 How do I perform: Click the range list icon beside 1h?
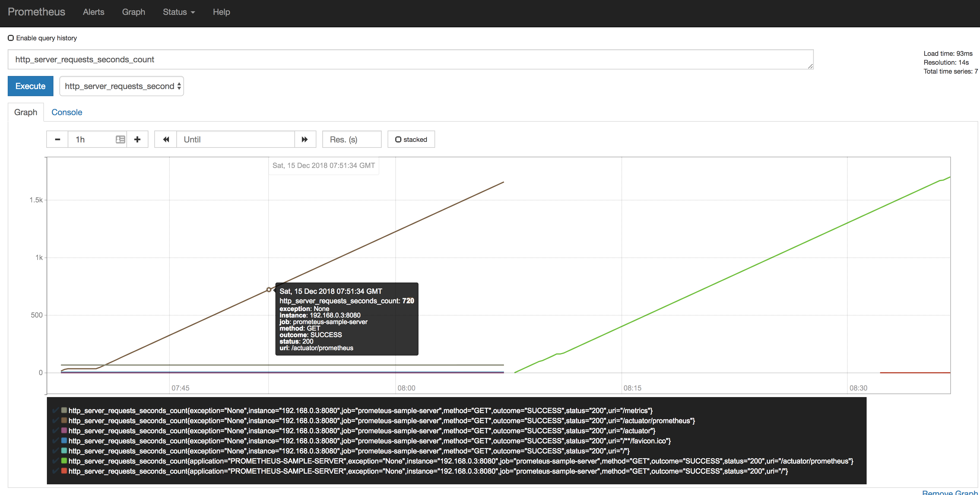pos(120,140)
